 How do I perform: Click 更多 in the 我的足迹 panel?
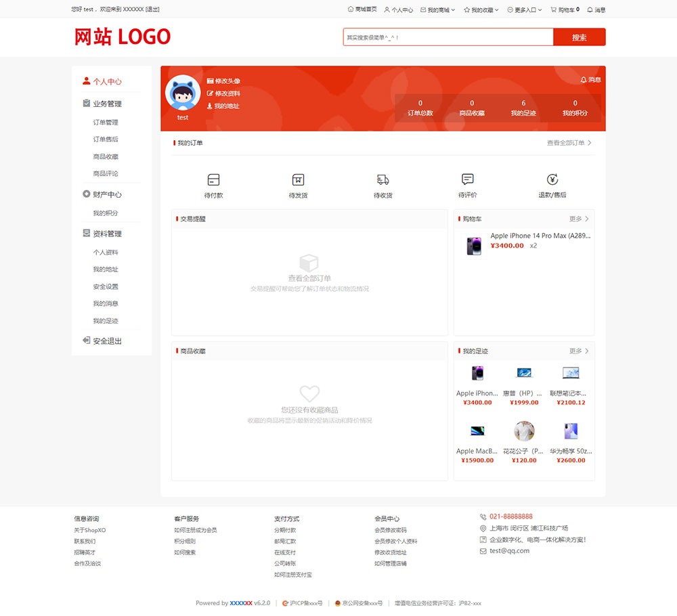click(x=579, y=351)
